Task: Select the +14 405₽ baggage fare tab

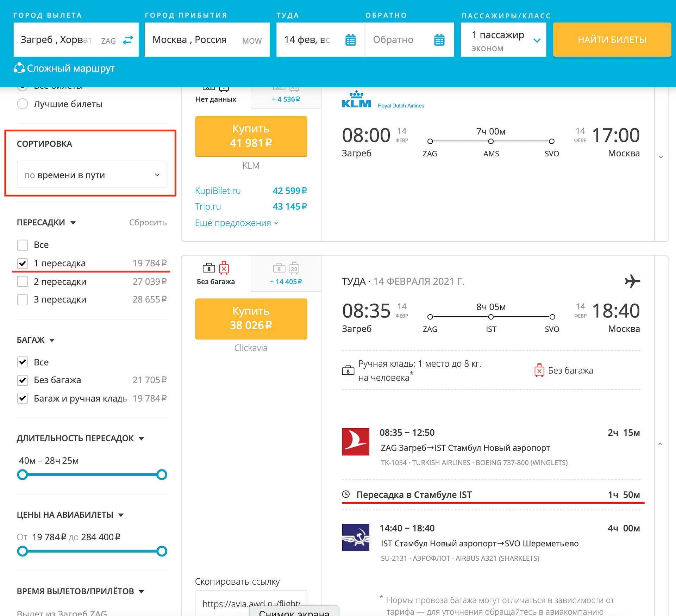Action: point(286,274)
